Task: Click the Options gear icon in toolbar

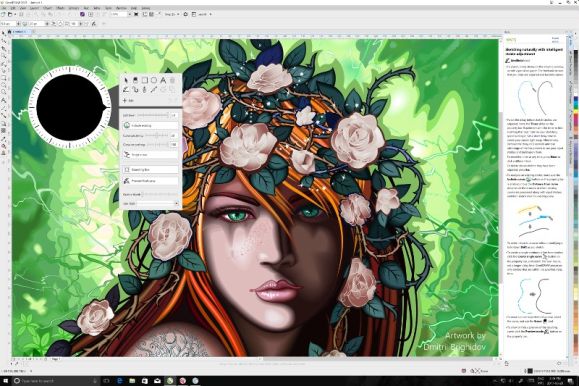Action: [185, 14]
